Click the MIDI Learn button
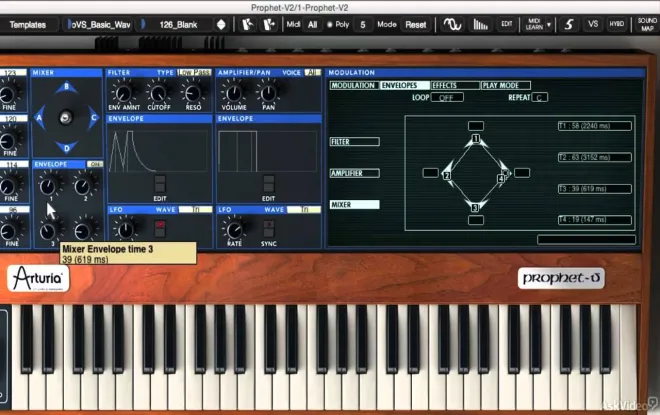 tap(534, 24)
